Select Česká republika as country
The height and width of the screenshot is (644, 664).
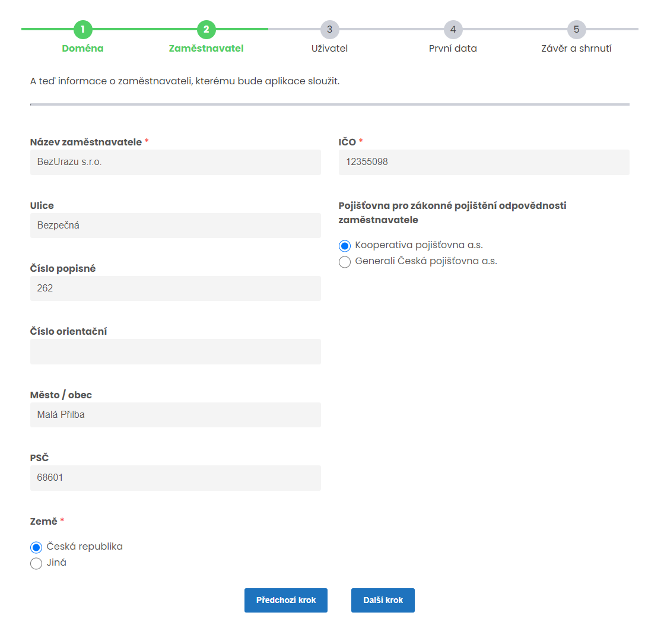click(36, 547)
